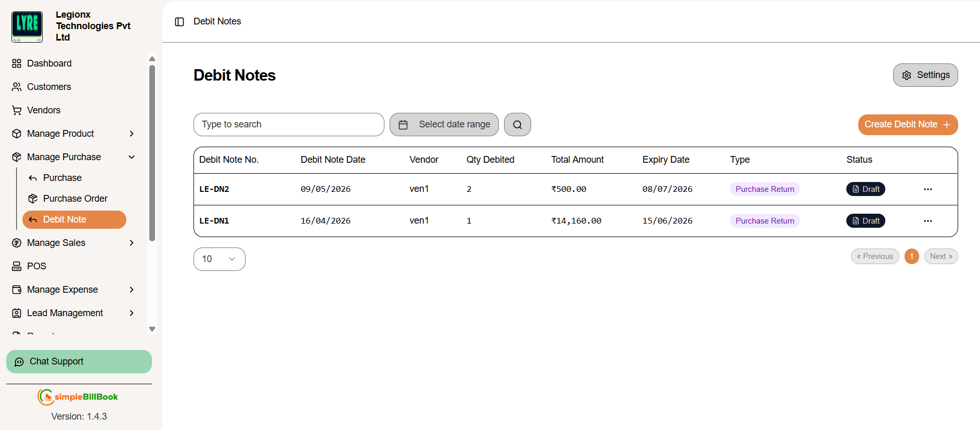Image resolution: width=980 pixels, height=430 pixels.
Task: Click the Total Amount column header
Action: [577, 160]
